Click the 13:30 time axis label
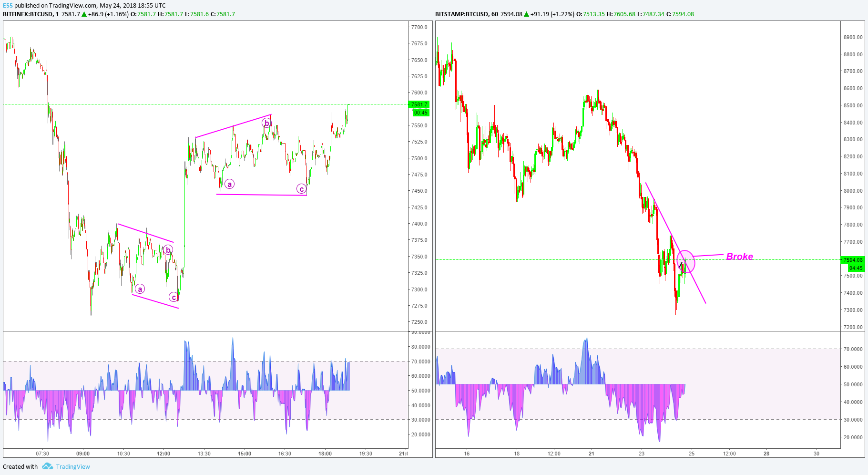 point(204,454)
